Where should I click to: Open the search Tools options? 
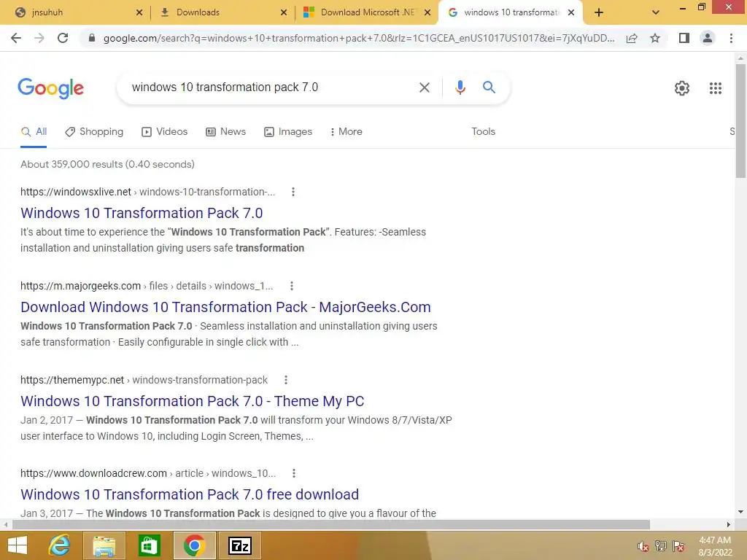[x=483, y=132]
